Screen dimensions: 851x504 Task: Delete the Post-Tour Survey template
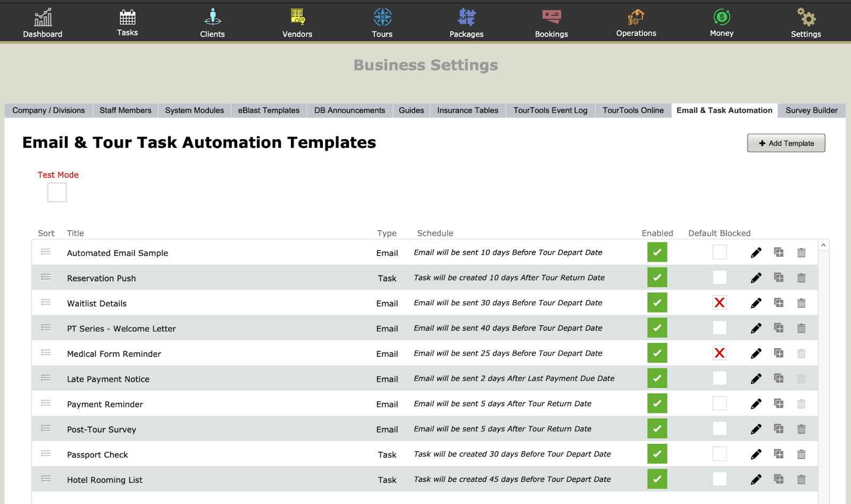[802, 429]
